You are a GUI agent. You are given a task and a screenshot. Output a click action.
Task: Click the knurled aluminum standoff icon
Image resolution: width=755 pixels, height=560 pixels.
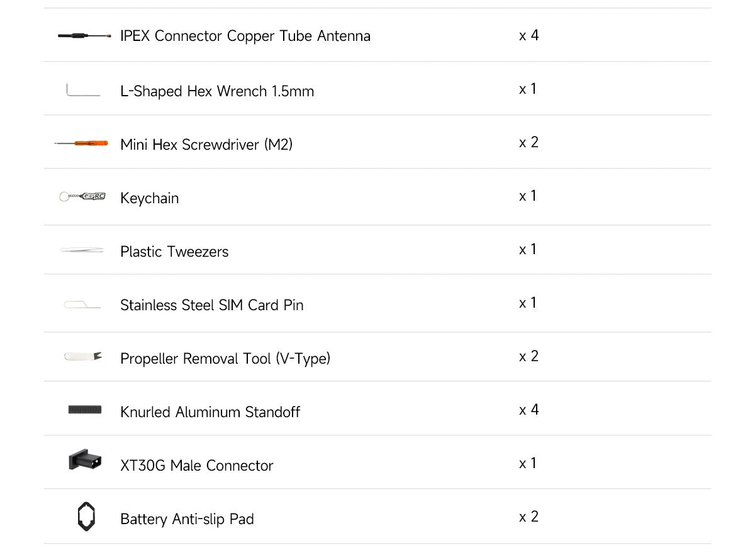(x=84, y=410)
